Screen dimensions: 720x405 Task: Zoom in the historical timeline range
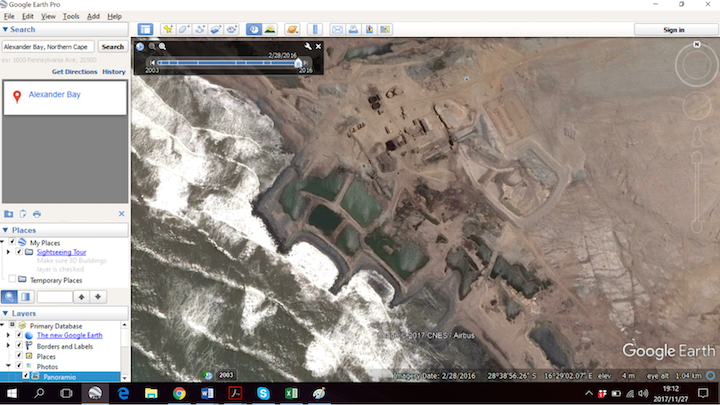(x=163, y=46)
